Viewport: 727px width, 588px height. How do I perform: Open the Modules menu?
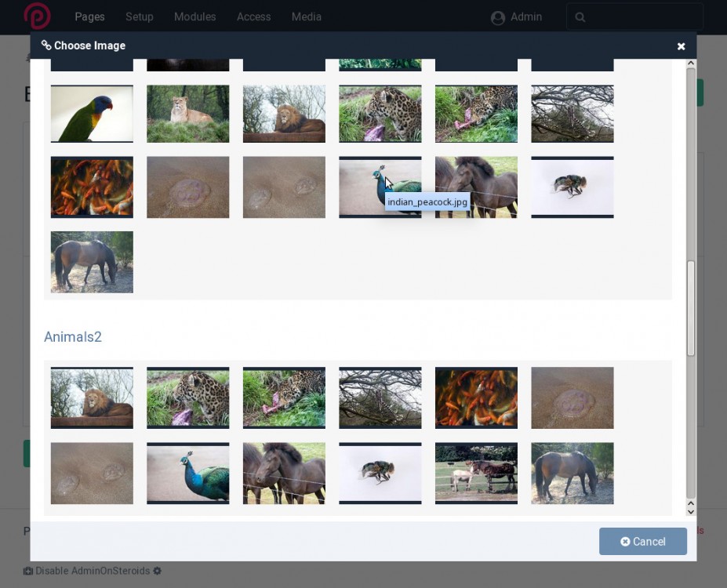pyautogui.click(x=194, y=16)
